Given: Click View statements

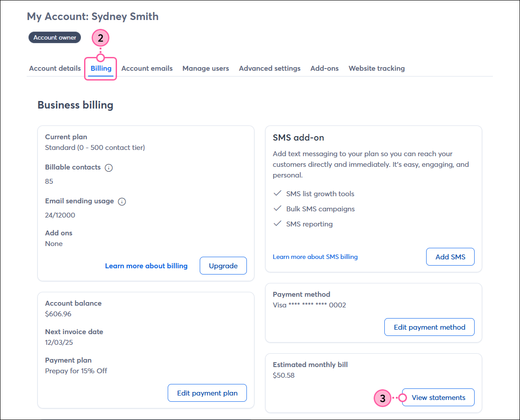Looking at the screenshot, I should tap(438, 397).
